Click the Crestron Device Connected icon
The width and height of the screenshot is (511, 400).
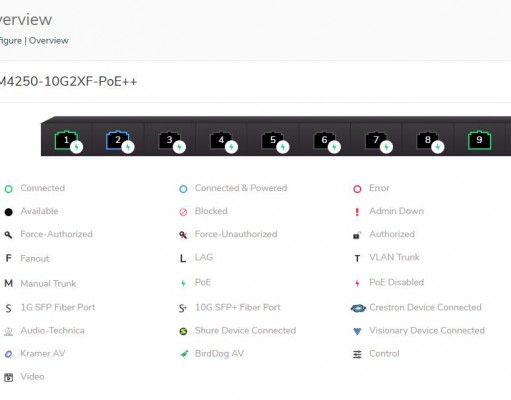click(358, 308)
